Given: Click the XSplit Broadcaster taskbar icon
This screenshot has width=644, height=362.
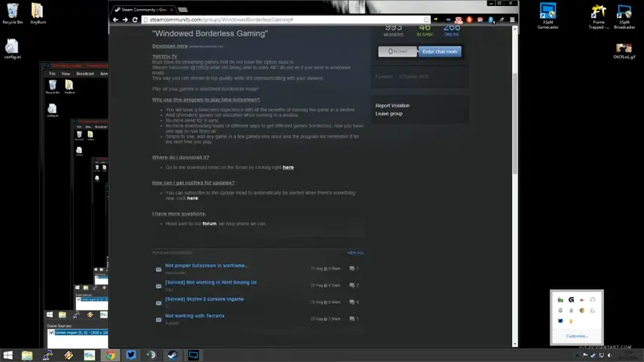Looking at the screenshot, I should point(193,355).
